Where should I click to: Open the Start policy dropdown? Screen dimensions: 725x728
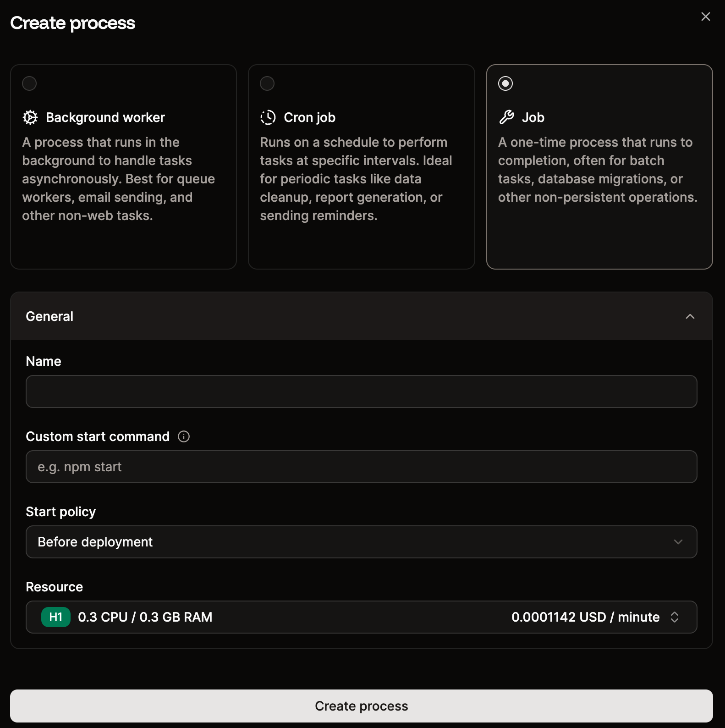coord(361,542)
